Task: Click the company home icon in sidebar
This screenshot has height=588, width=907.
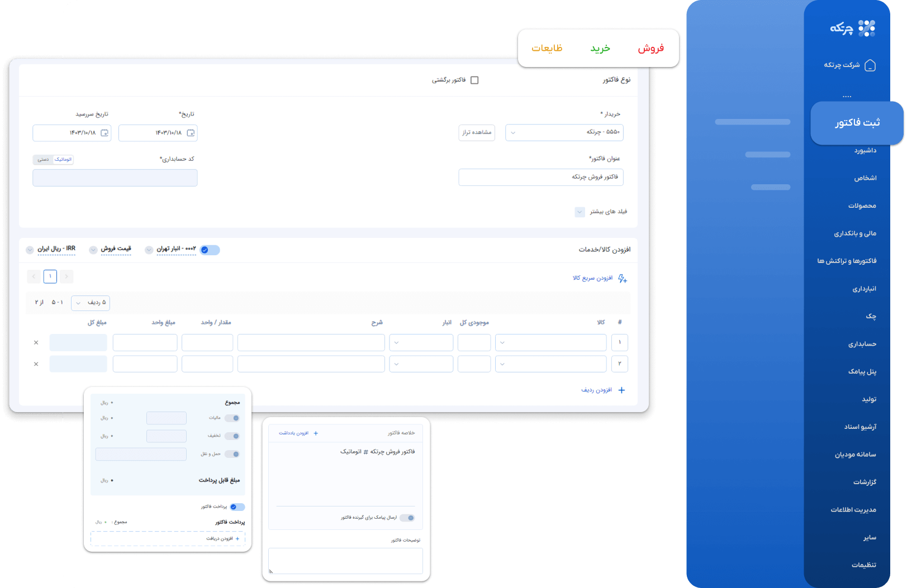Action: tap(870, 65)
